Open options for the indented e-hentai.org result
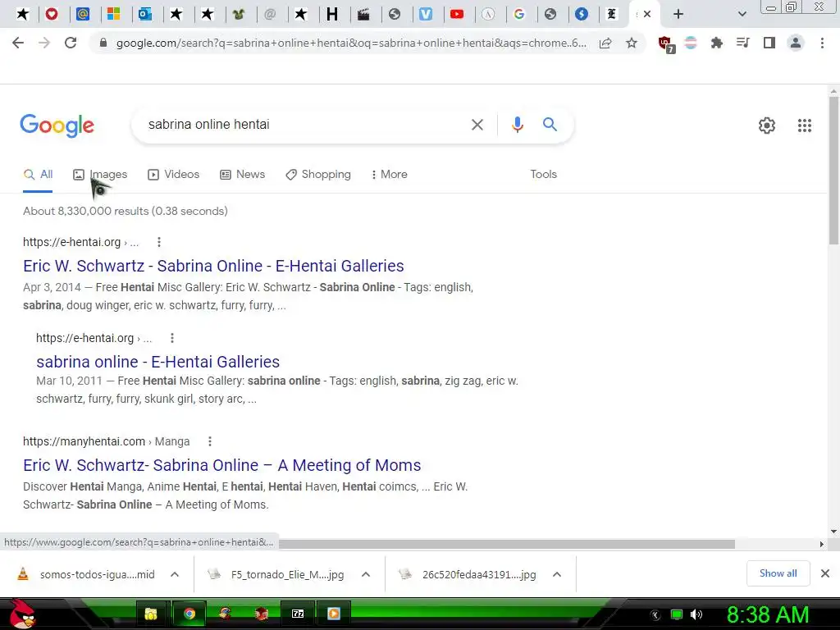 coord(172,338)
